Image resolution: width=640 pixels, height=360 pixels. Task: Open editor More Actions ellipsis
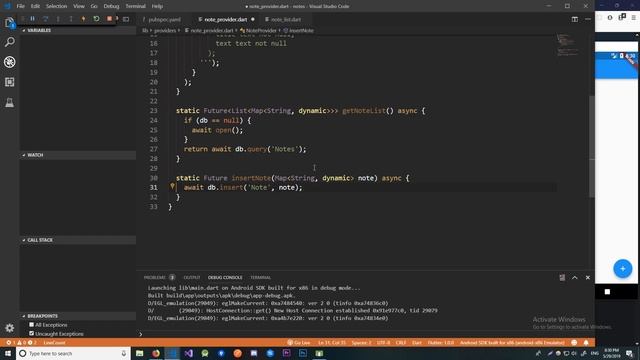tap(588, 19)
